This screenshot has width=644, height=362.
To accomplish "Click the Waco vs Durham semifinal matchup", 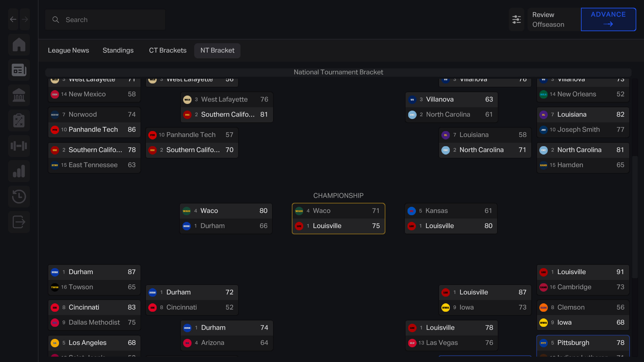I will [226, 218].
